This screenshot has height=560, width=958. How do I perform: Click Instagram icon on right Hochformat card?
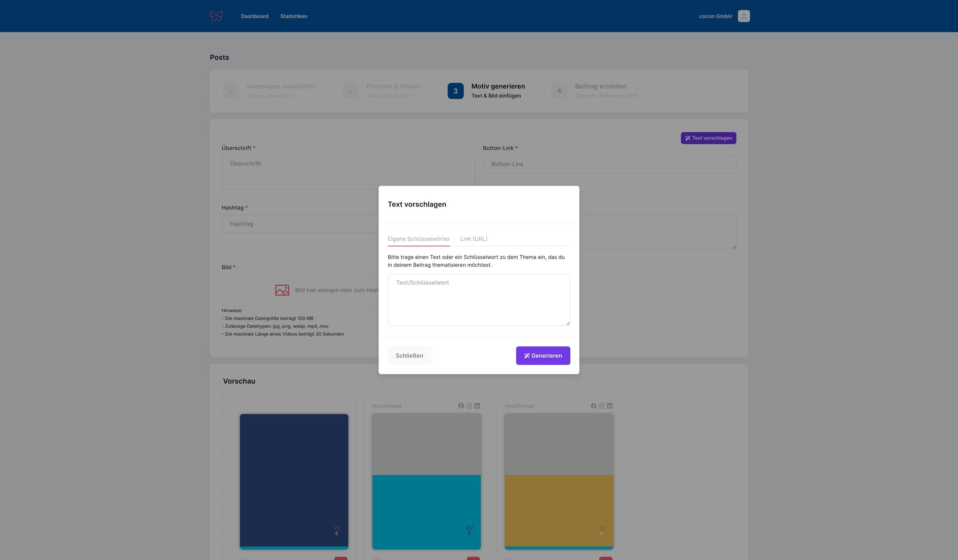click(x=601, y=406)
